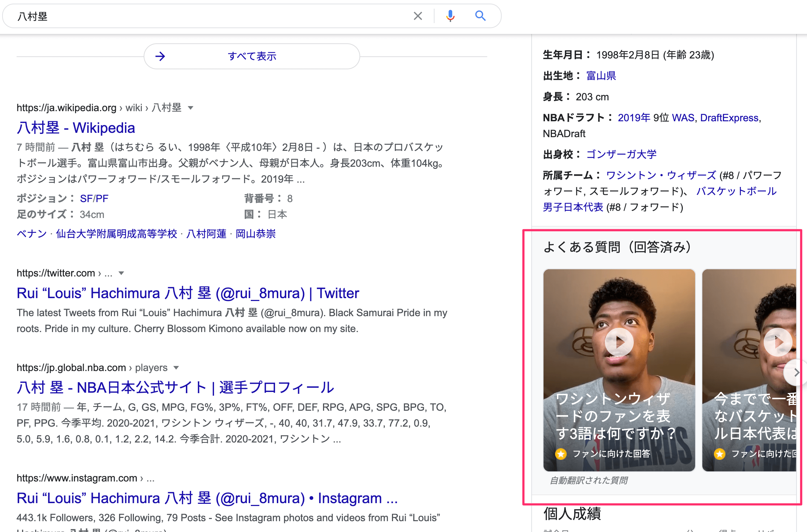This screenshot has width=807, height=532.
Task: Open the dropdown arrow next to jp.global.nba.com URL
Action: tap(176, 368)
